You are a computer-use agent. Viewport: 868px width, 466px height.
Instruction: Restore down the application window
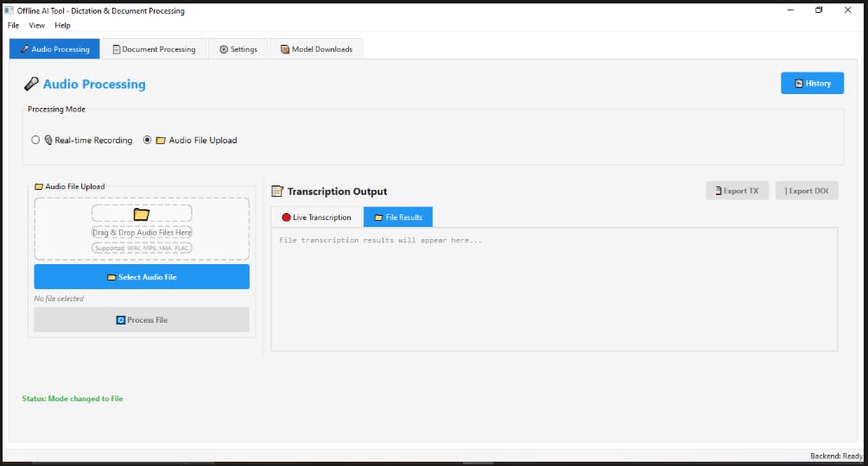pyautogui.click(x=819, y=10)
